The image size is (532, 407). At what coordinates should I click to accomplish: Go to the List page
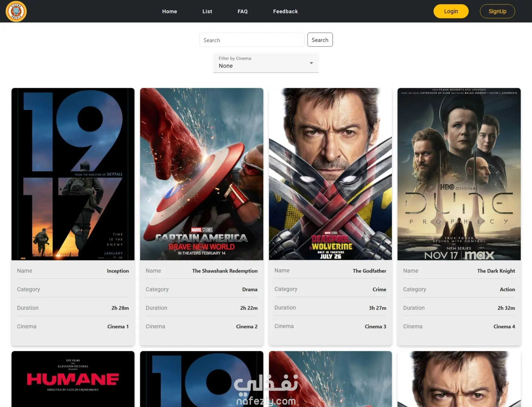pos(207,12)
